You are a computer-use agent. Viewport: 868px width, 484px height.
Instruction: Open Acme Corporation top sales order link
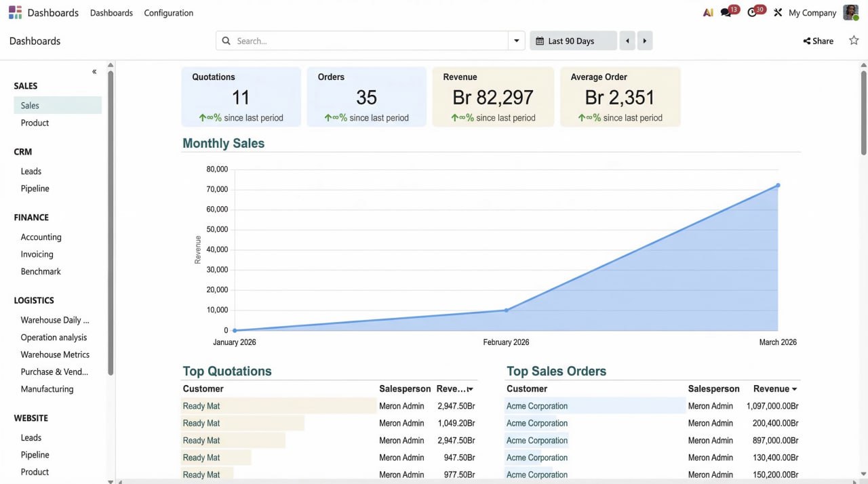point(537,406)
